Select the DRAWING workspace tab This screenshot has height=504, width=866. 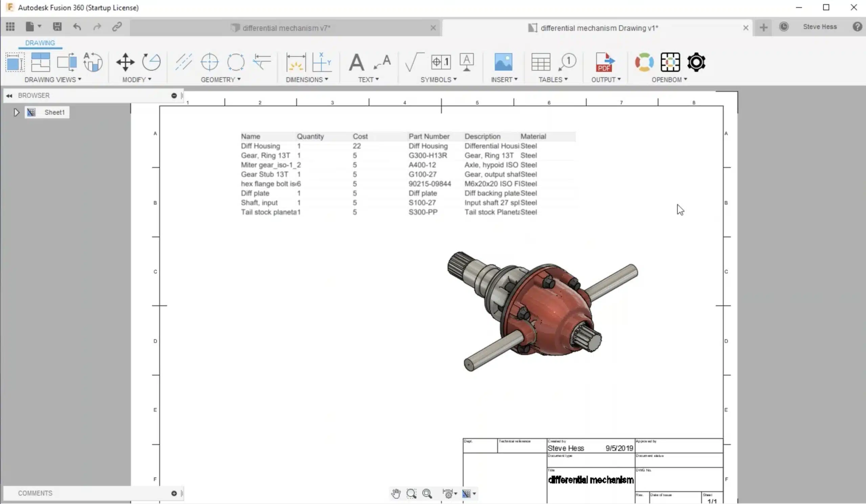tap(40, 43)
